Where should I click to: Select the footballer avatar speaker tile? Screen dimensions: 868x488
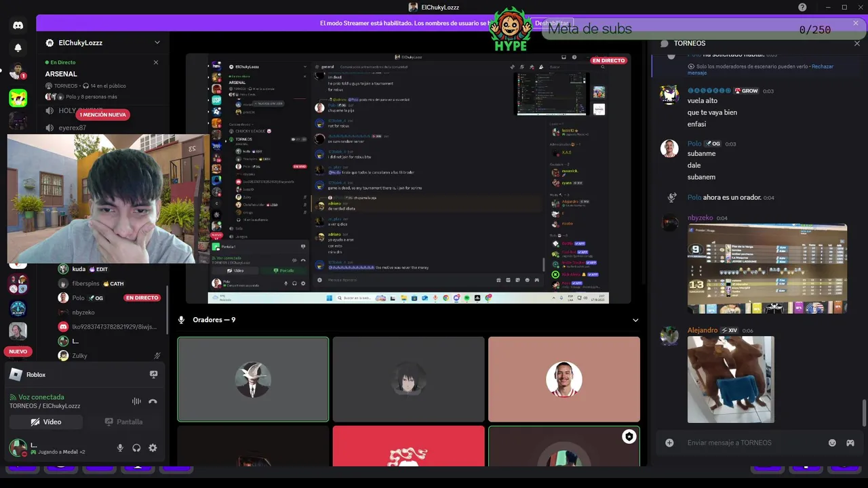tap(564, 380)
